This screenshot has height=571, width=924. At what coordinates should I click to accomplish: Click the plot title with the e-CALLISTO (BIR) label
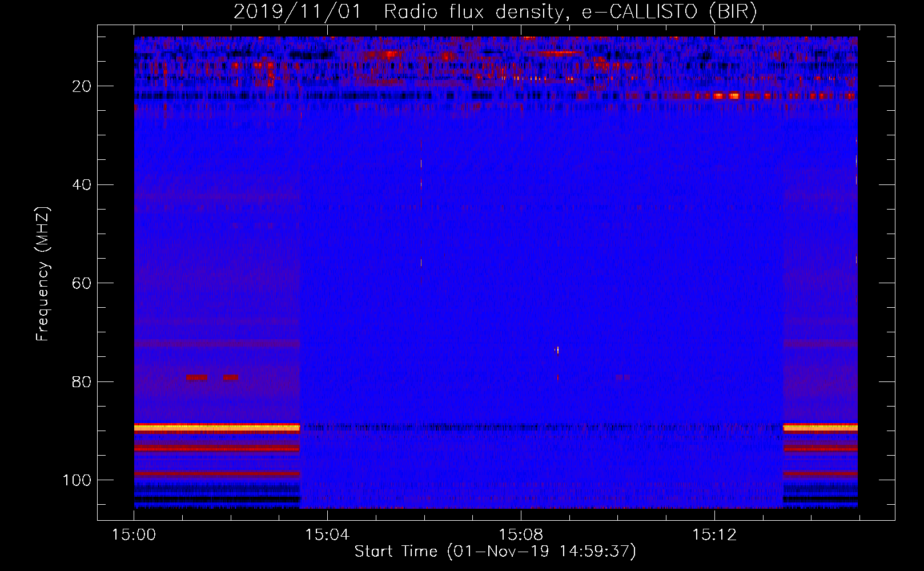point(495,11)
